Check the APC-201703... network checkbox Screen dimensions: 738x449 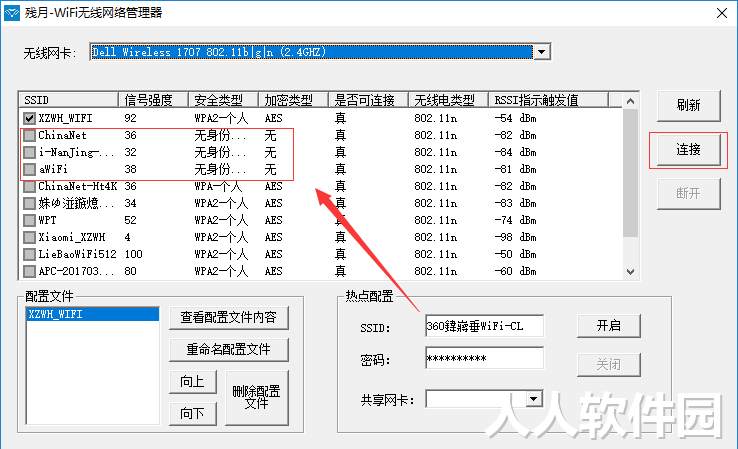click(x=30, y=271)
